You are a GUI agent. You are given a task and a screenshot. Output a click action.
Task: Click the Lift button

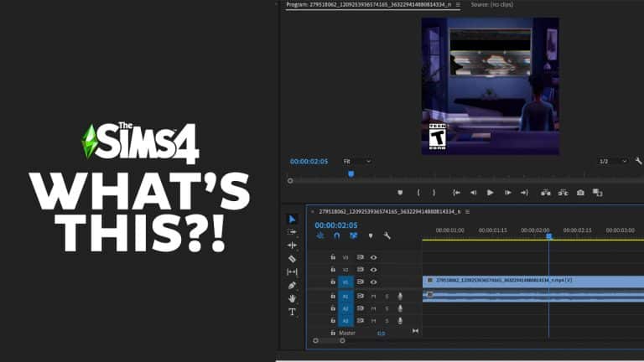[545, 193]
